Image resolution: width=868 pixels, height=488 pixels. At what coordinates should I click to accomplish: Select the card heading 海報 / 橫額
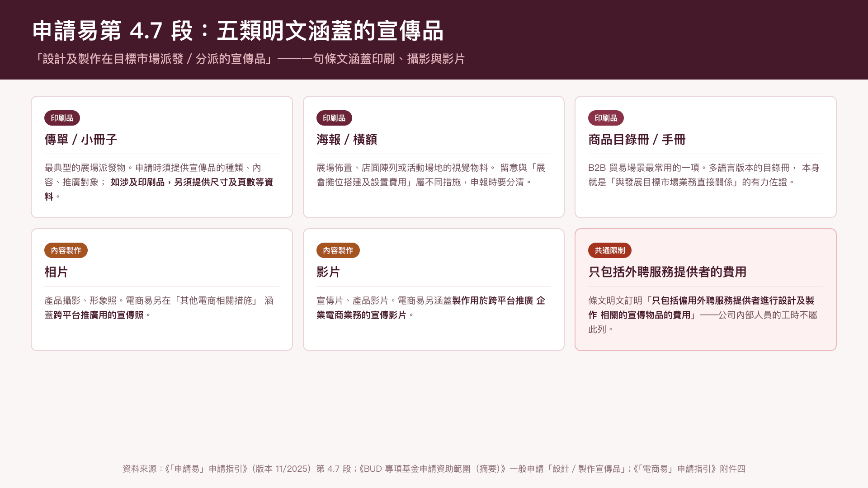347,140
